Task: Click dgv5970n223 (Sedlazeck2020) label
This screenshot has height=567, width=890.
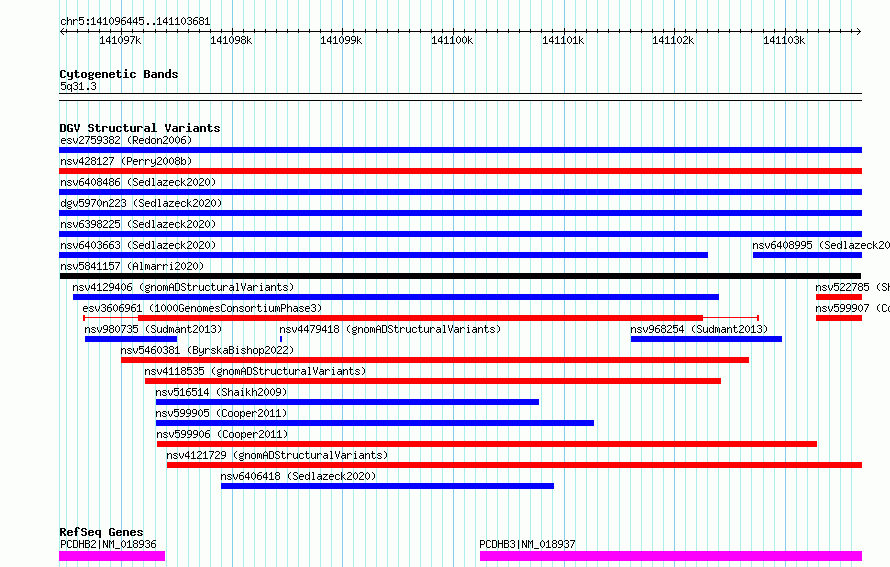Action: click(141, 203)
